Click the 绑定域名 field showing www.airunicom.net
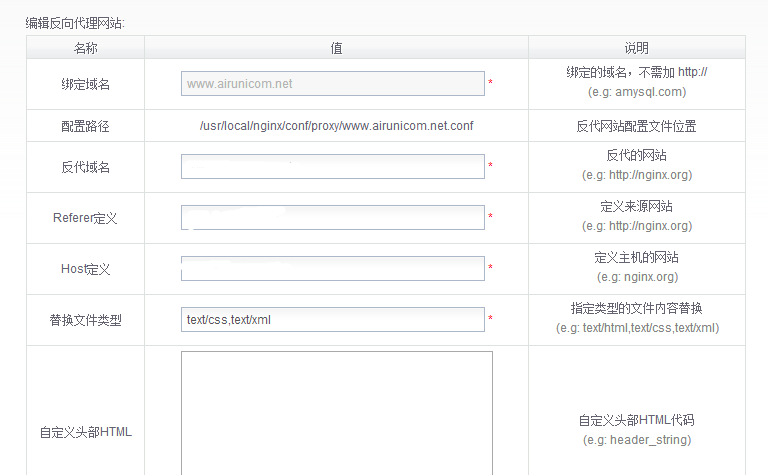This screenshot has width=768, height=475. coord(332,84)
